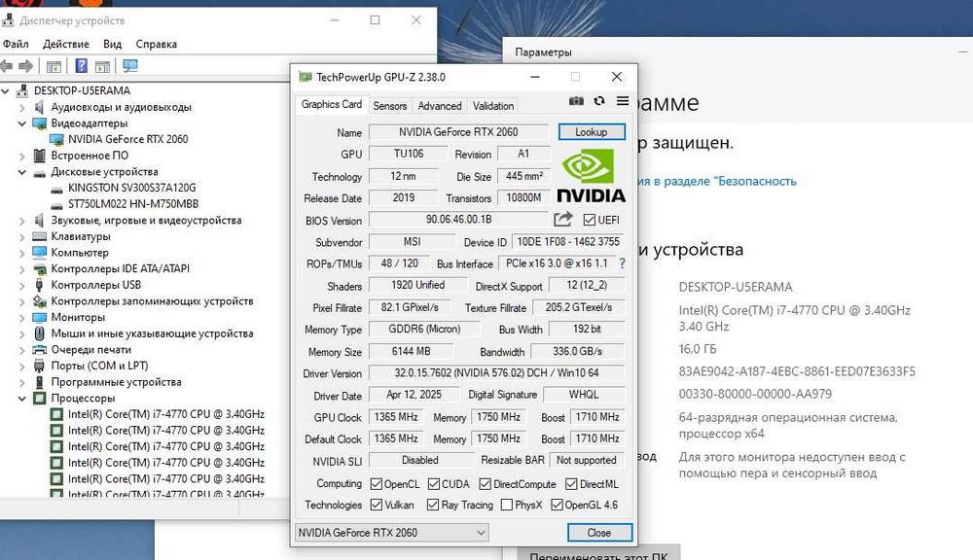Expand the Аудиовходы и аудиовыходы node
Viewport: 973px width, 560px height.
tap(22, 107)
